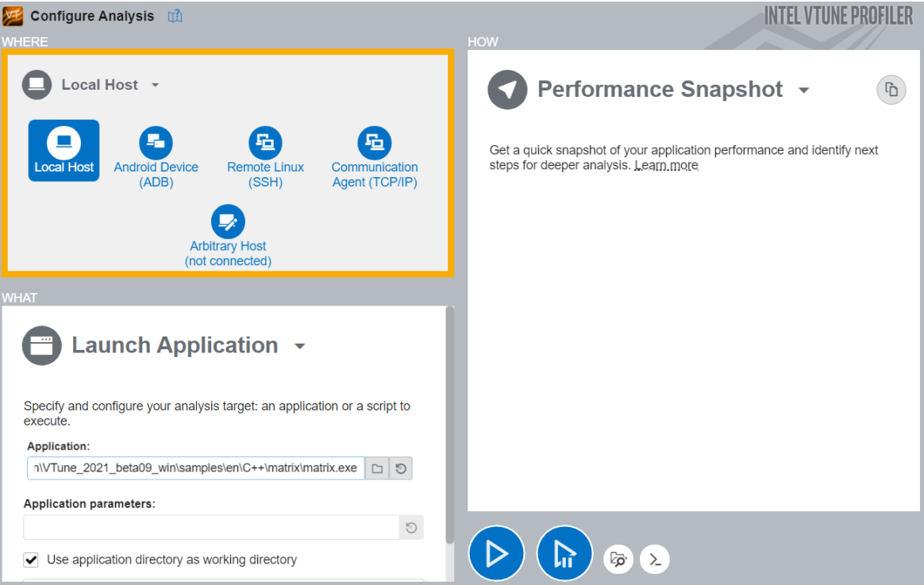This screenshot has width=924, height=585.
Task: Click the VTune logo icon
Action: pos(13,16)
